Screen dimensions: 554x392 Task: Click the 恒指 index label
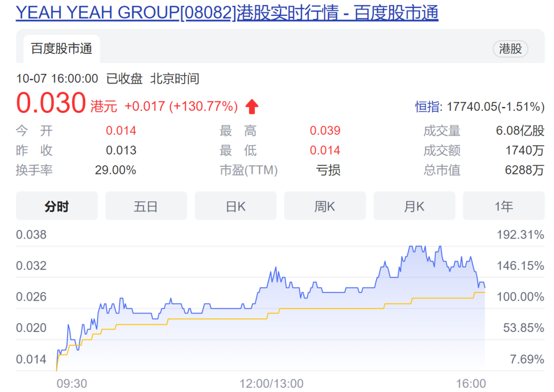(427, 106)
